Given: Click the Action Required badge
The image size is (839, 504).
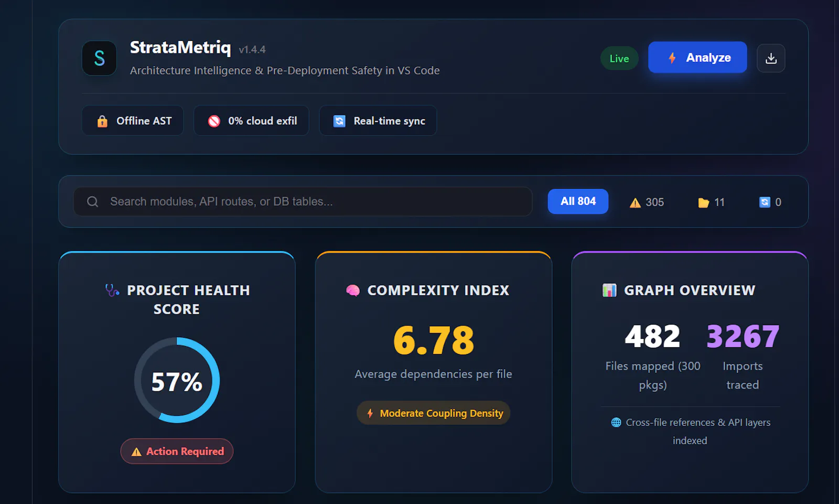Looking at the screenshot, I should pyautogui.click(x=177, y=451).
